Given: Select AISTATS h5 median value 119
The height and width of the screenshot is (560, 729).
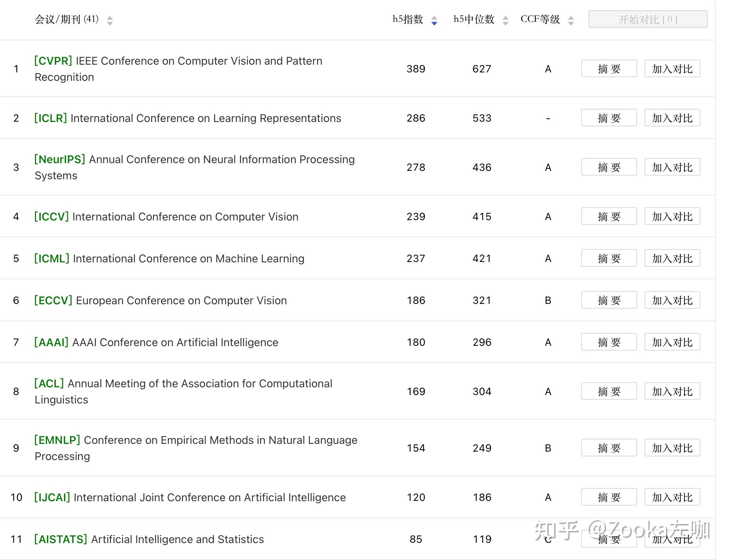Looking at the screenshot, I should coord(482,539).
